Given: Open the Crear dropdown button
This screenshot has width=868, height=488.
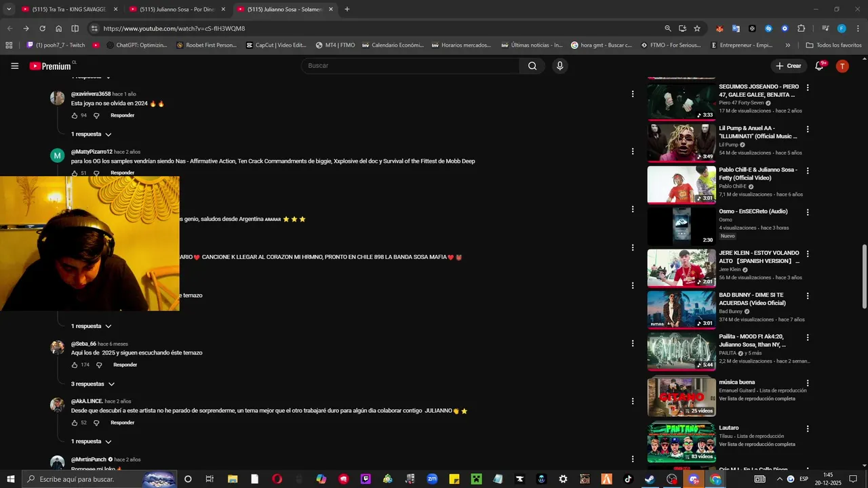Looking at the screenshot, I should point(789,66).
